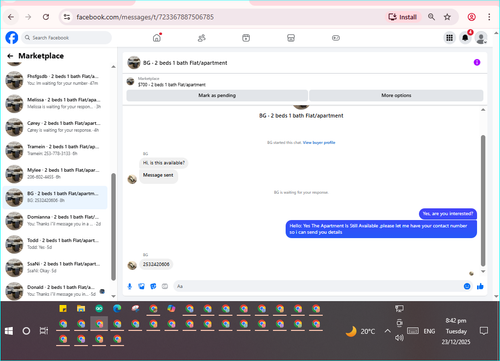This screenshot has height=361, width=500.
Task: Open Chrome profile icon
Action: [x=471, y=17]
